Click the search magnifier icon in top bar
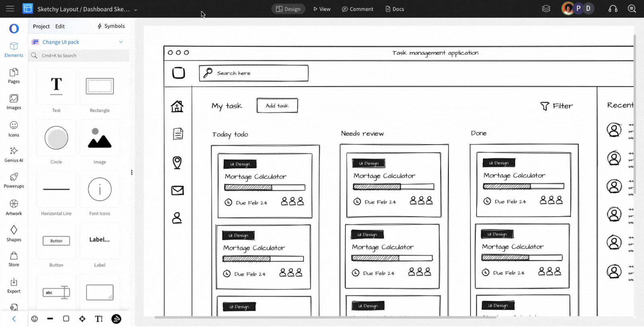Viewport: 644px width, 327px height. pos(632,8)
